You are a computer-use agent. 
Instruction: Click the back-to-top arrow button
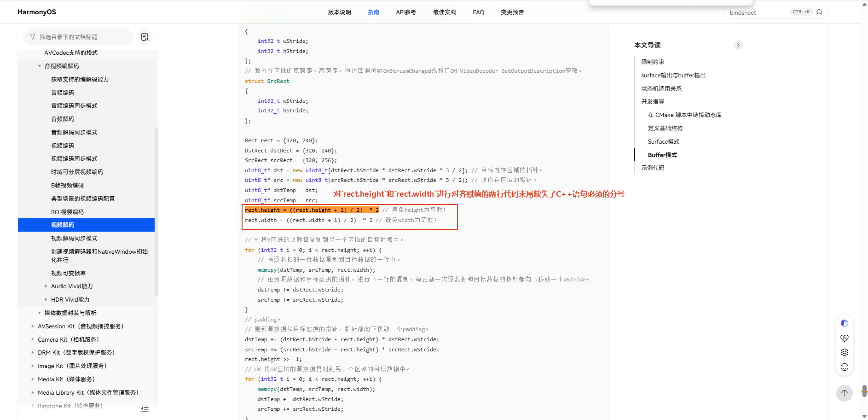click(844, 393)
